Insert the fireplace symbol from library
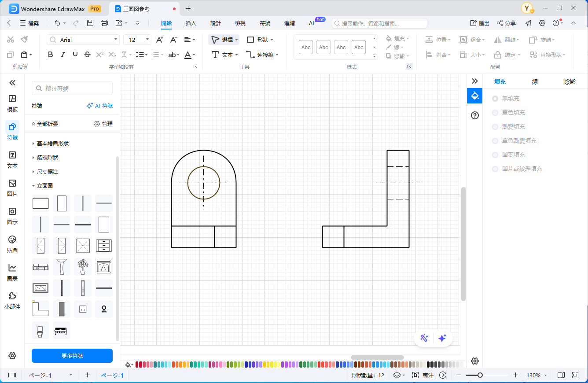 click(103, 267)
